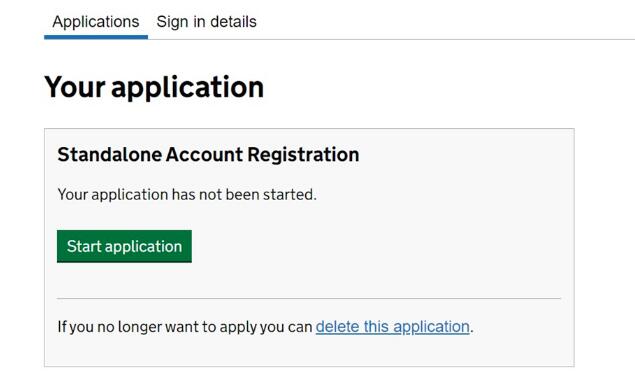635x383 pixels.
Task: Click the blue underline beneath Applications tab
Action: coord(96,37)
